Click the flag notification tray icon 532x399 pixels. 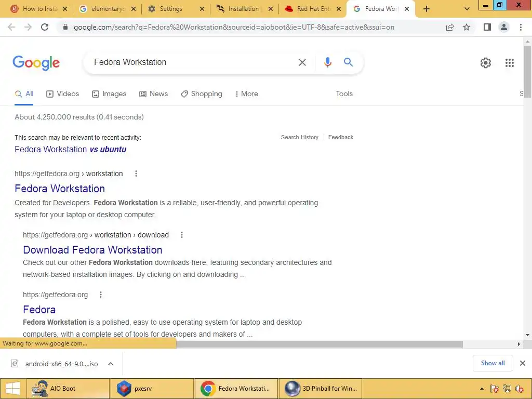click(495, 389)
